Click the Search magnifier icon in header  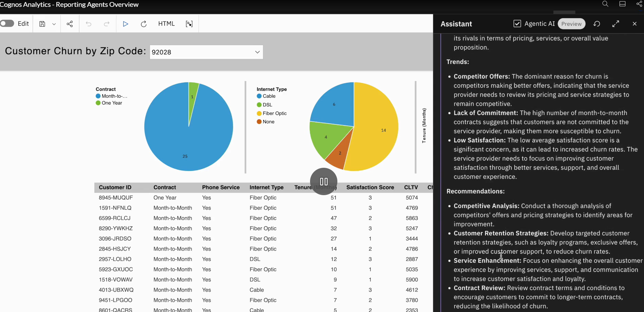[x=605, y=4]
